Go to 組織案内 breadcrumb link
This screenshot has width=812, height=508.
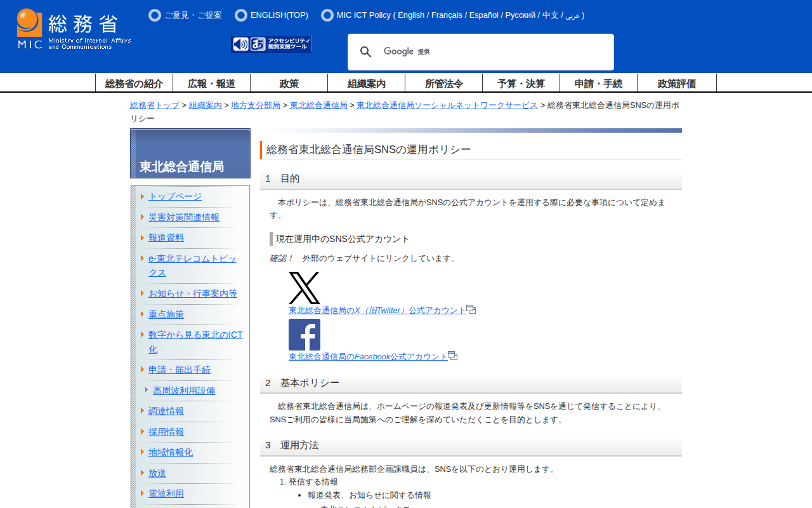(x=206, y=105)
